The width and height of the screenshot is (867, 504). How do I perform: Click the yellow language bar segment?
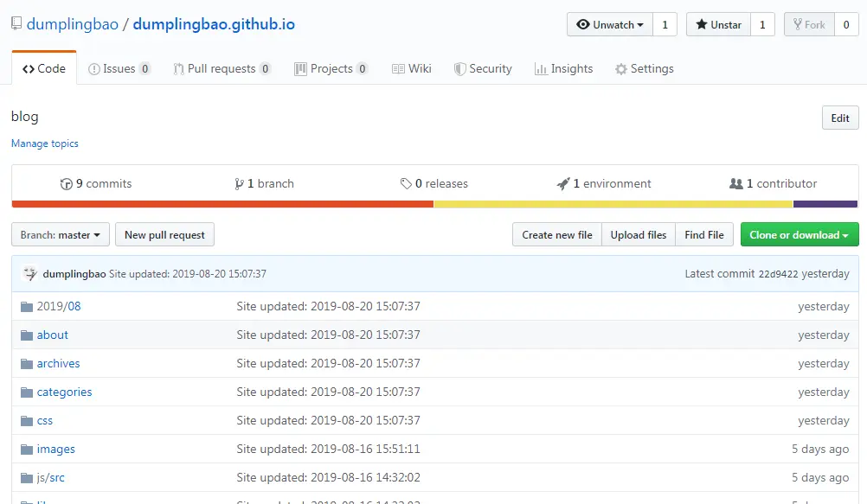point(613,204)
